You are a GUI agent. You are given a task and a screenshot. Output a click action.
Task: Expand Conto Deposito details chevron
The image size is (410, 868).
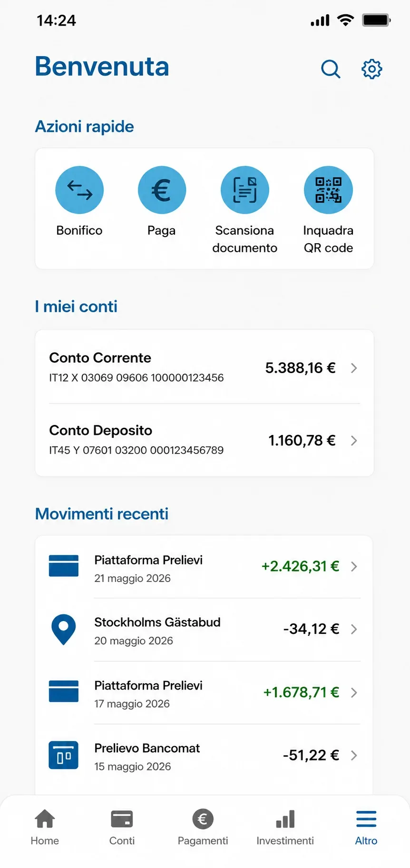(354, 441)
